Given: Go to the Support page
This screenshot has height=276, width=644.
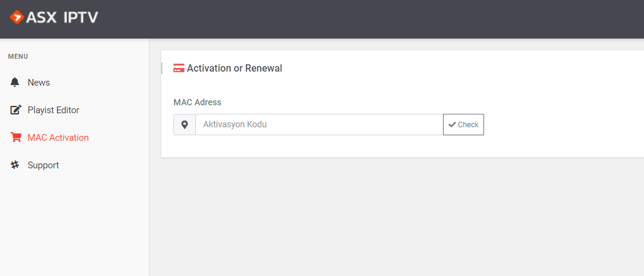Looking at the screenshot, I should click(x=43, y=165).
